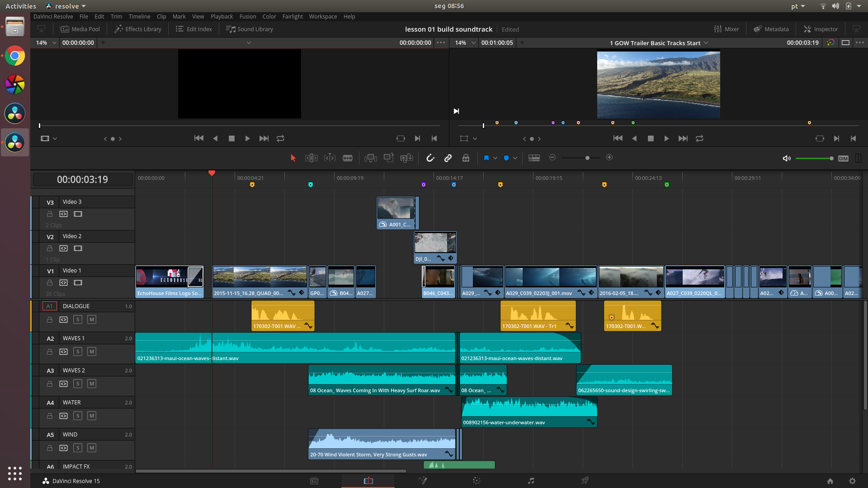Screen dimensions: 868x488
Task: Open the Media Pool panel
Action: pos(80,29)
